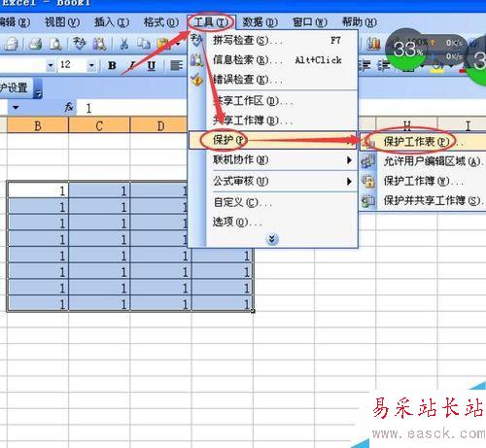Image resolution: width=486 pixels, height=448 pixels.
Task: Open the 数据(D) menu
Action: [260, 22]
